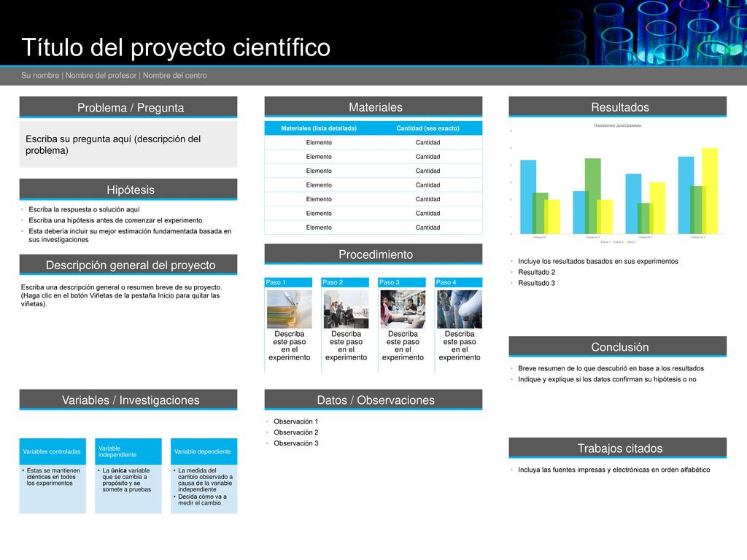Click the 'Variable independiente' blue box
This screenshot has width=747, height=560.
click(x=128, y=451)
